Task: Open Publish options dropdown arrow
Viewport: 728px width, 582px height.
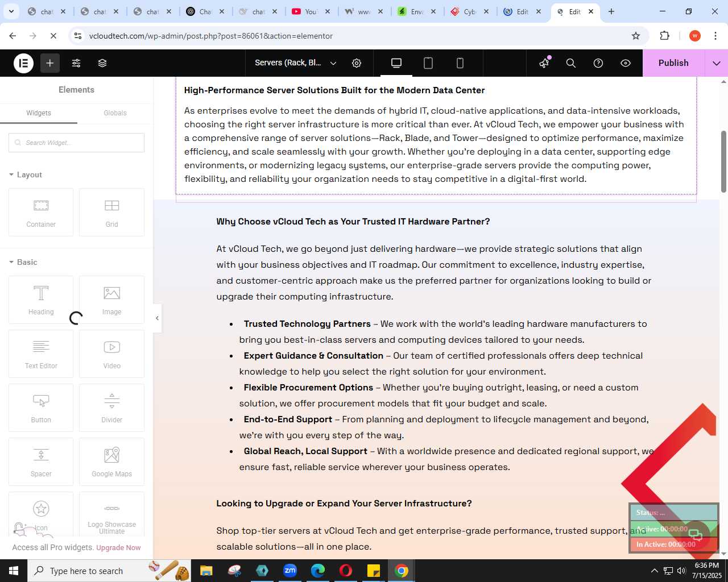Action: click(717, 63)
